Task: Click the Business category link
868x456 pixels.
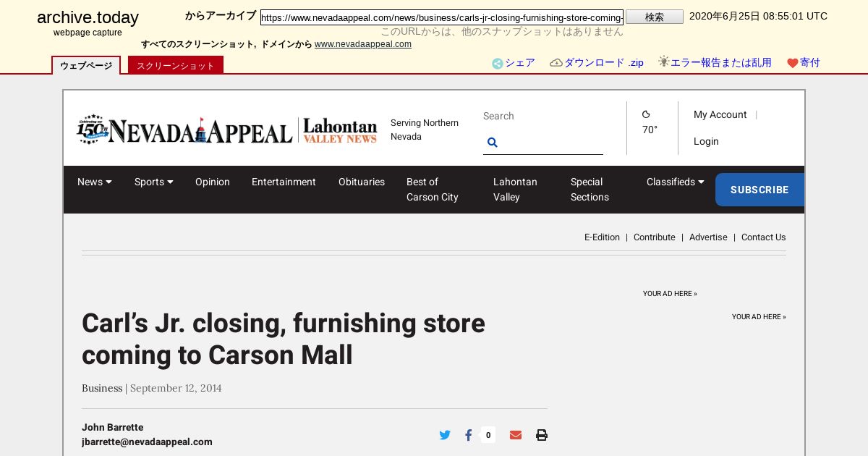Action: tap(102, 388)
